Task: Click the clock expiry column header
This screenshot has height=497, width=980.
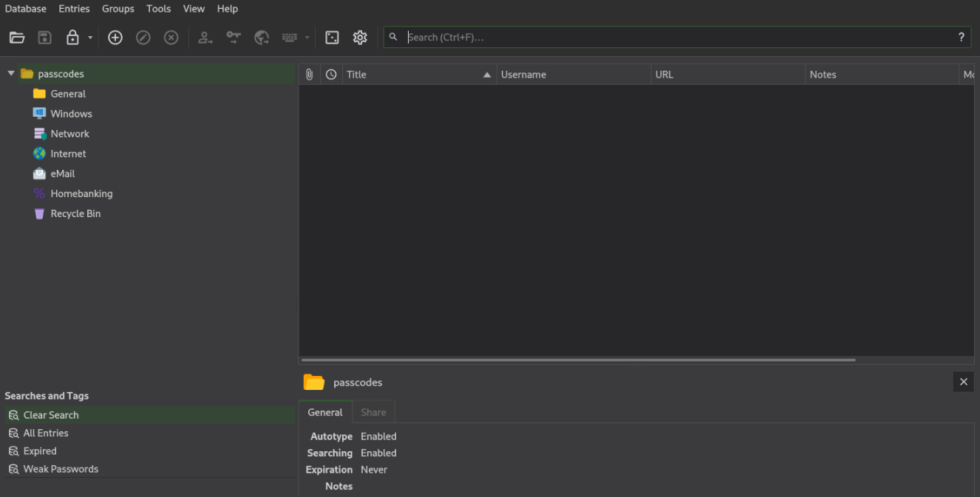Action: coord(331,75)
